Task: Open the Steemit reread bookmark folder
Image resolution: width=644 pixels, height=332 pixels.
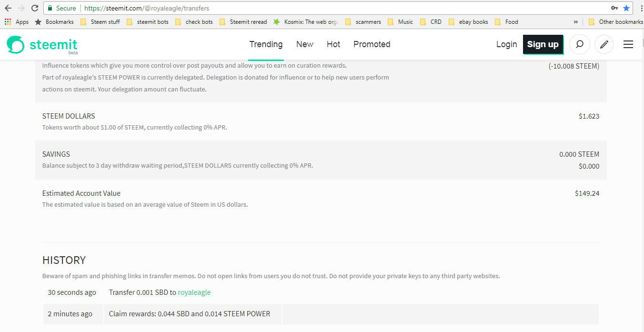Action: (243, 22)
